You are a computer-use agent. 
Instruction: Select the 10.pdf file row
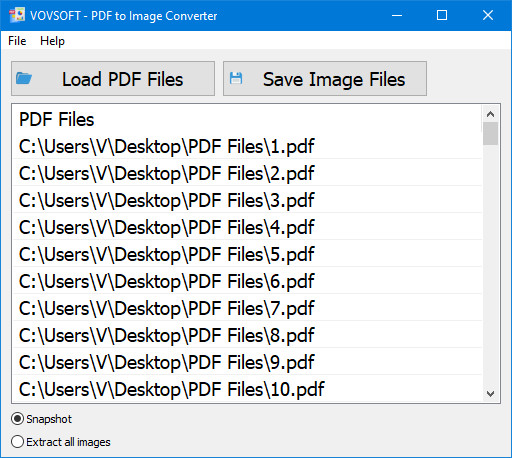[248, 389]
